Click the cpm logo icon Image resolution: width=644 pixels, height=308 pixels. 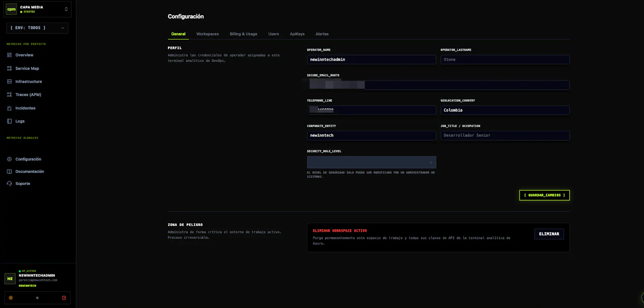pos(11,9)
